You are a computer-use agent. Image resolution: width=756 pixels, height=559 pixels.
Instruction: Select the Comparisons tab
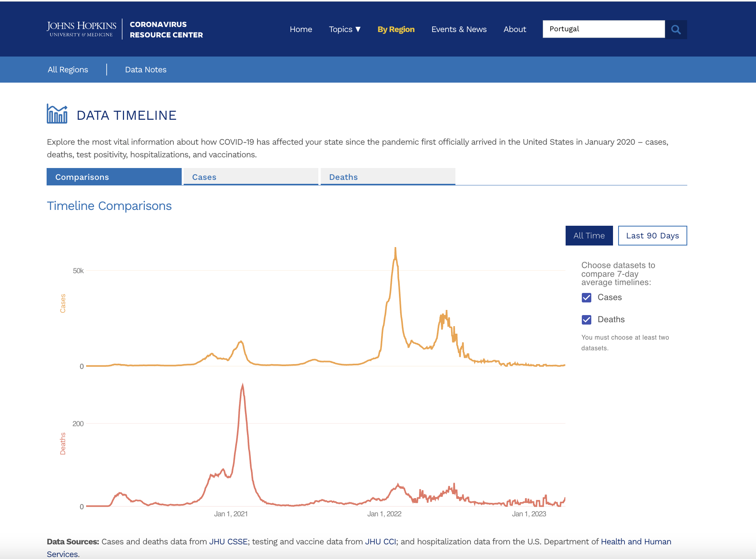point(114,177)
